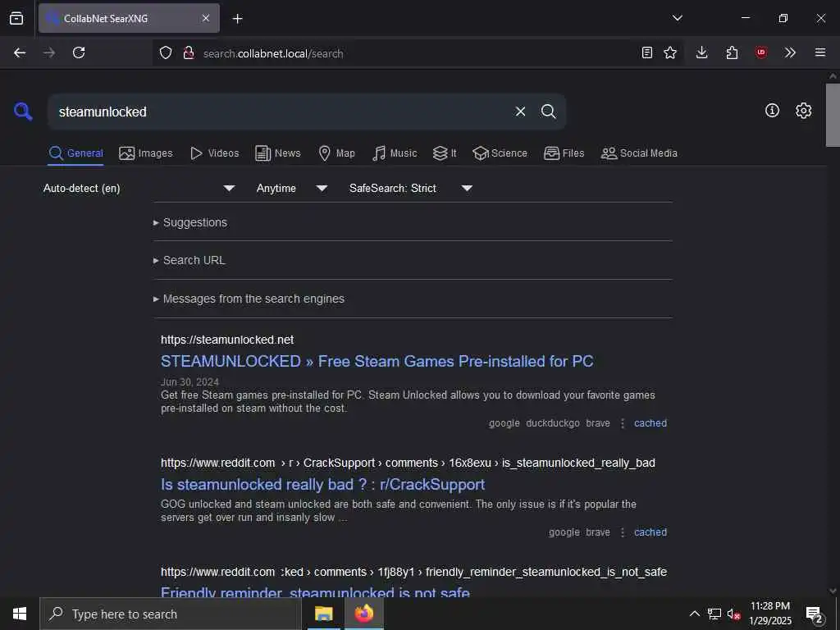Switch to It search tab
This screenshot has height=630, width=840.
pyautogui.click(x=445, y=153)
